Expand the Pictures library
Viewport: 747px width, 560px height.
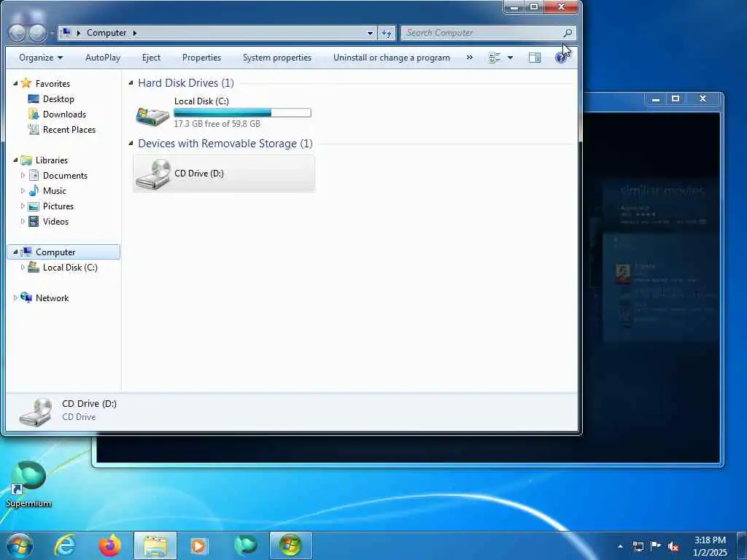[x=23, y=206]
